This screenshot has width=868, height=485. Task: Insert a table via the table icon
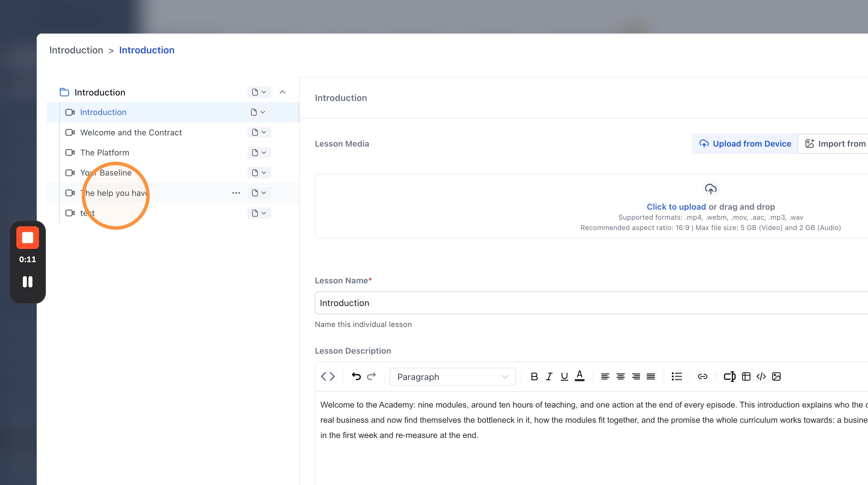coord(746,377)
